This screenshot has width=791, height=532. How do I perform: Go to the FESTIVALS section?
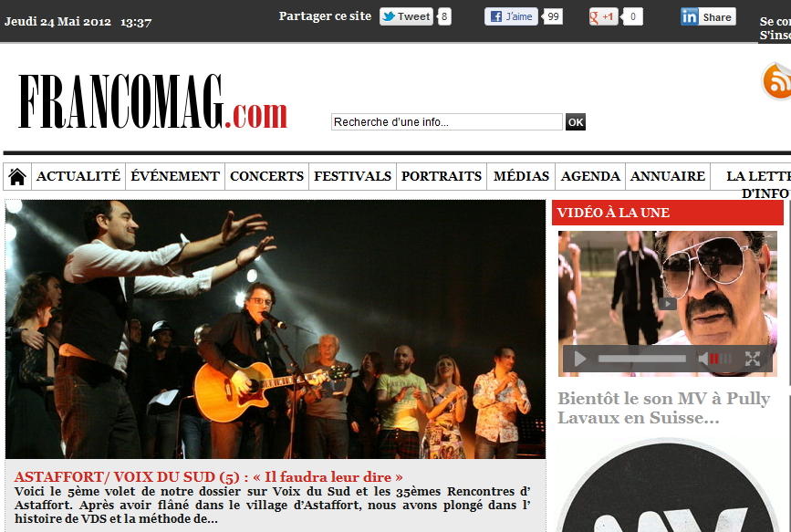[352, 176]
